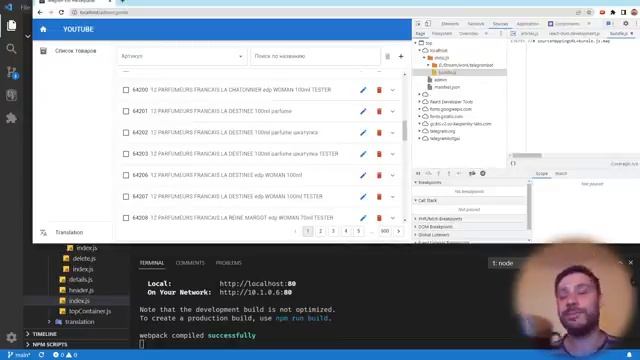Toggle the DevTools device toolbar icon
Screen dimensions: 640x360
[x=428, y=24]
